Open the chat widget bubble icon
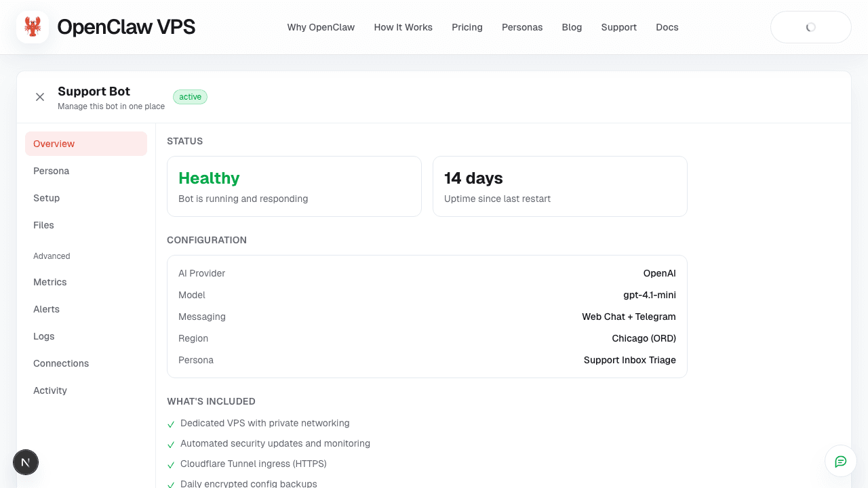868x488 pixels. click(x=840, y=461)
